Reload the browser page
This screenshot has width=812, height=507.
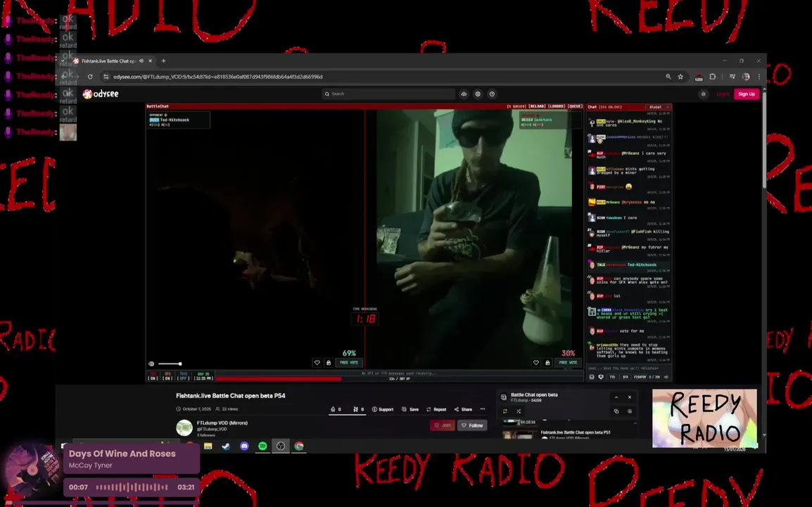[x=90, y=77]
